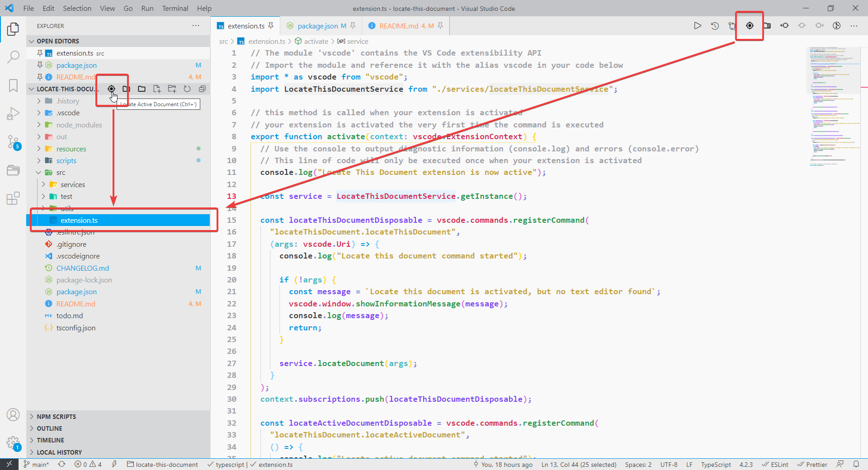Open the Run and Debug view

tap(13, 113)
